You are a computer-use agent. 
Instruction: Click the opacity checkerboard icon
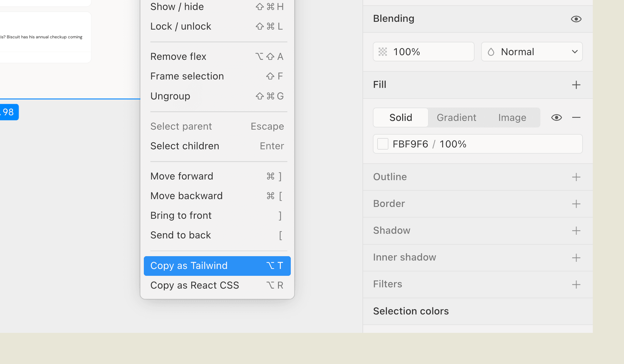(383, 52)
